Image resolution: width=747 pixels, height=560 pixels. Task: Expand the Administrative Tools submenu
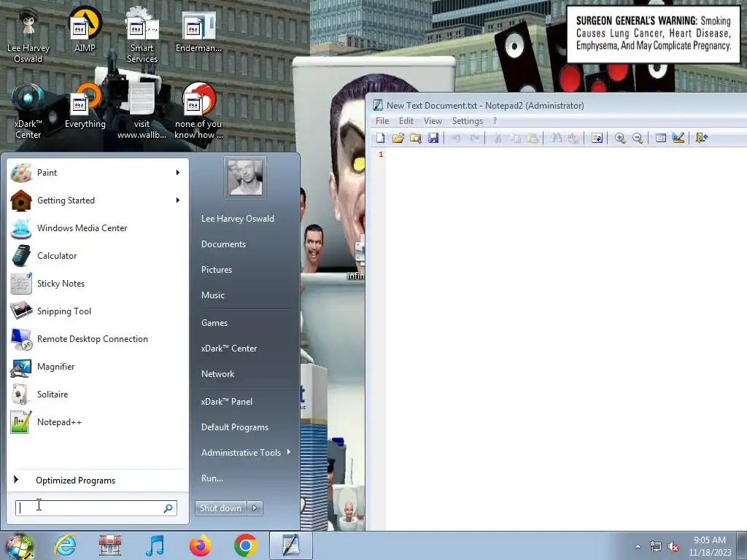tap(245, 453)
